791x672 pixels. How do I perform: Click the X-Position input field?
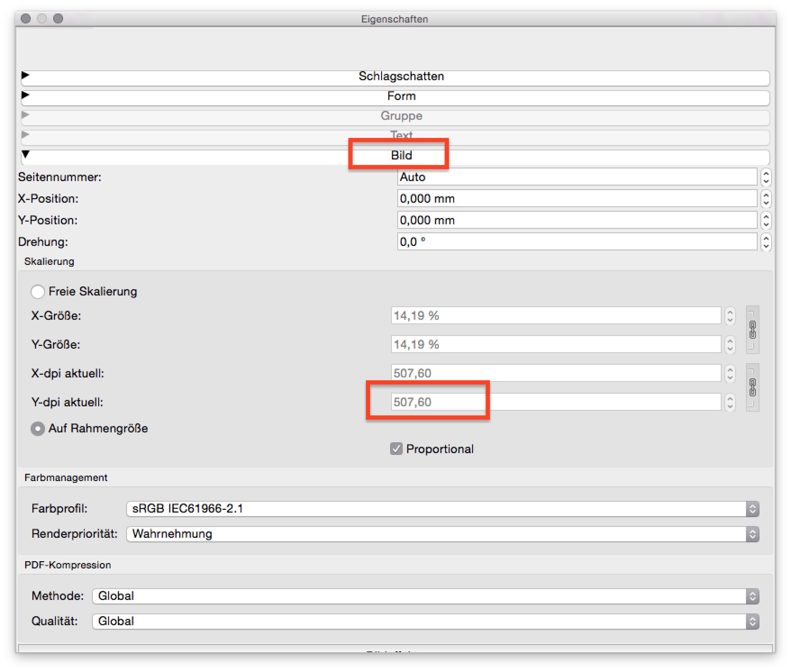577,199
